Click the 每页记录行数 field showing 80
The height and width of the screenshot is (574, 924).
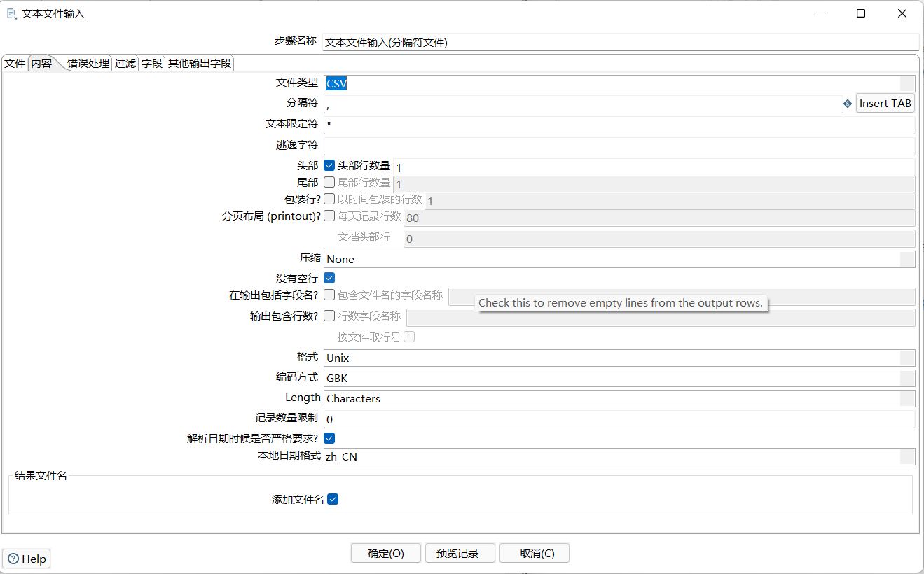tap(659, 218)
